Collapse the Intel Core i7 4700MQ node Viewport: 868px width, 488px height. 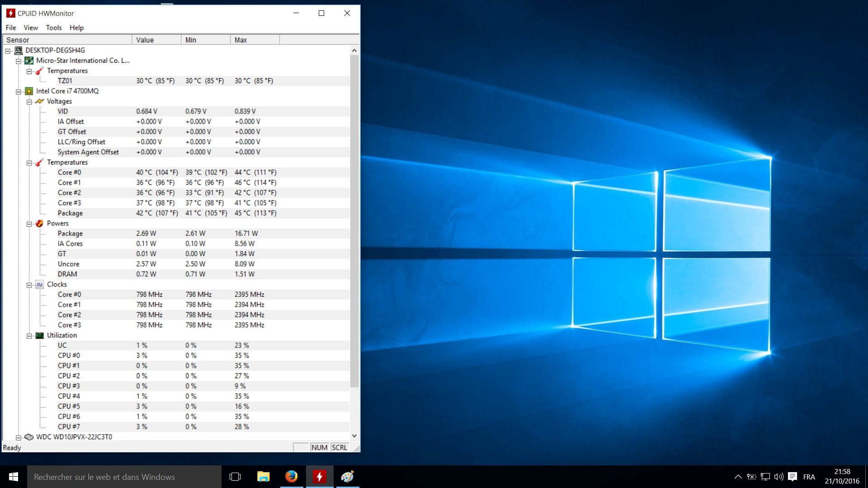click(x=19, y=91)
